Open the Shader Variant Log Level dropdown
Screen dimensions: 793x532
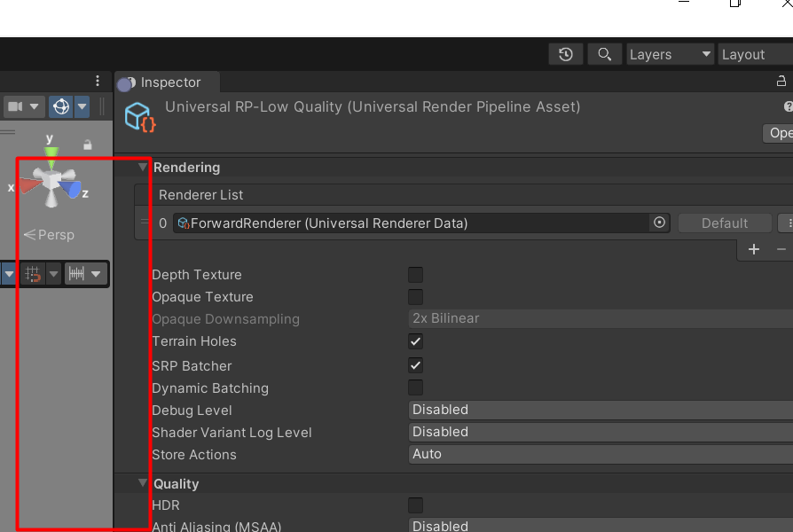(601, 433)
